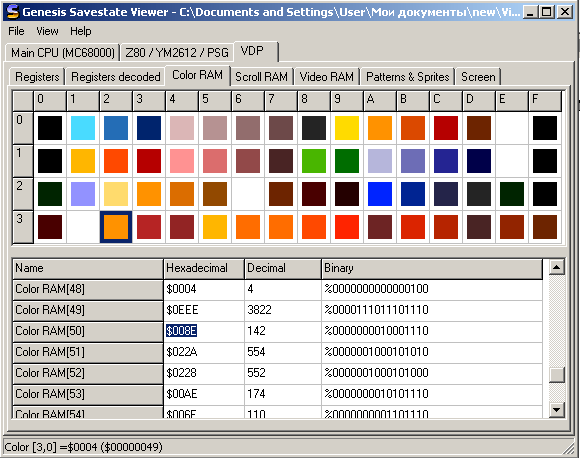Click the up arrow of the list scrollbar

557,267
